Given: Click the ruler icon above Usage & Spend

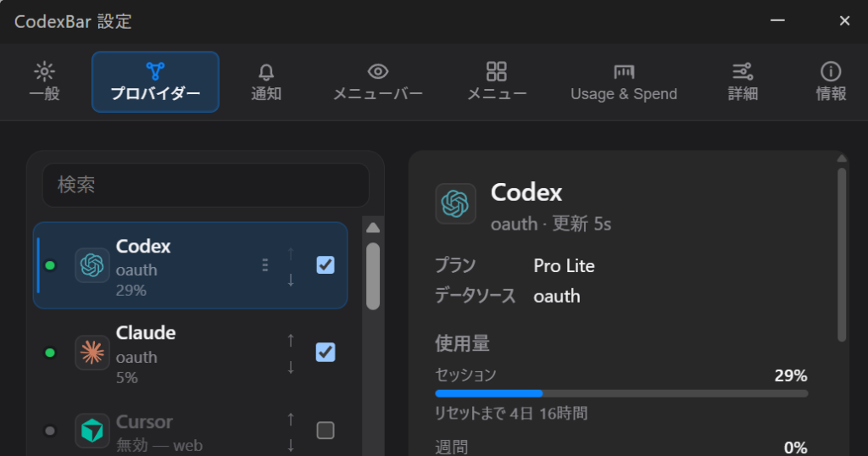Looking at the screenshot, I should tap(624, 71).
